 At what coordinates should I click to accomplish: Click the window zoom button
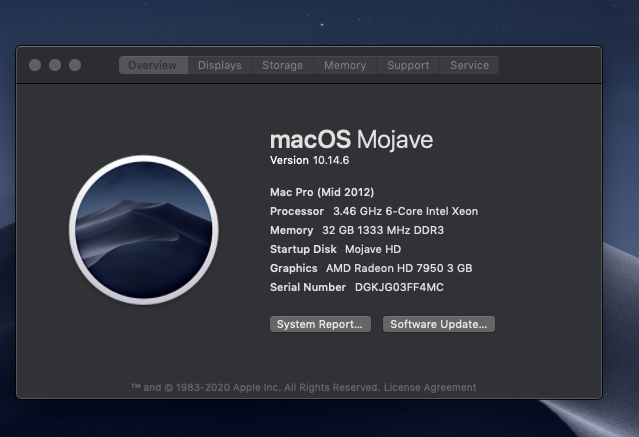(x=75, y=65)
